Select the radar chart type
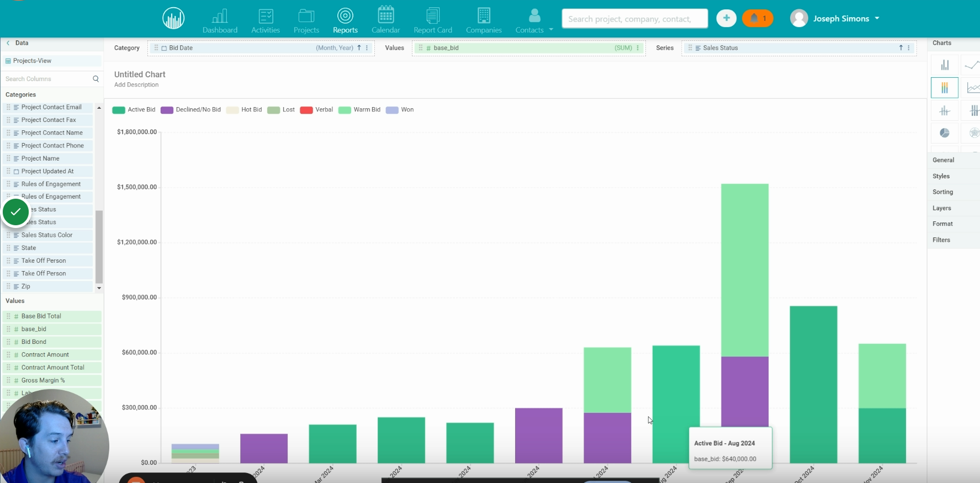The width and height of the screenshot is (980, 483). [x=972, y=133]
